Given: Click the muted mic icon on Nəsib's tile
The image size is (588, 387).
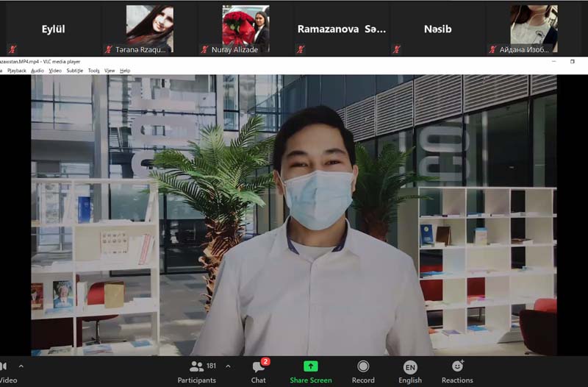Looking at the screenshot, I should [397, 49].
